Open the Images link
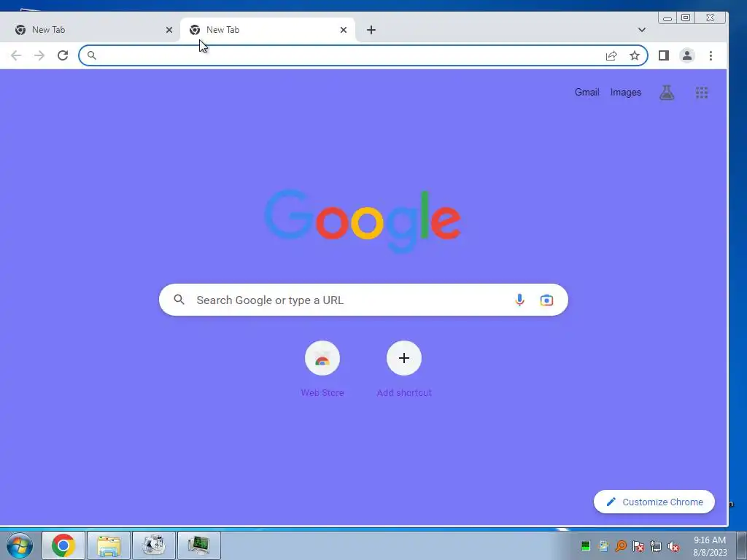 [625, 93]
